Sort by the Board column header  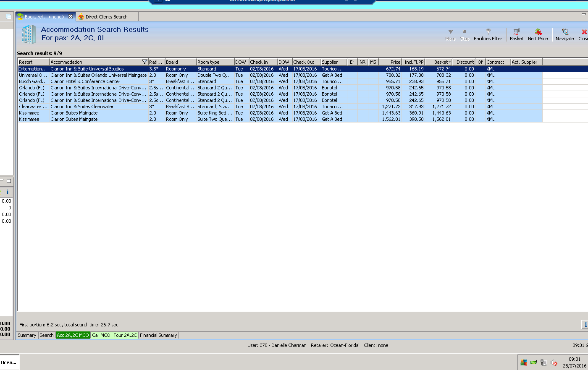[181, 62]
